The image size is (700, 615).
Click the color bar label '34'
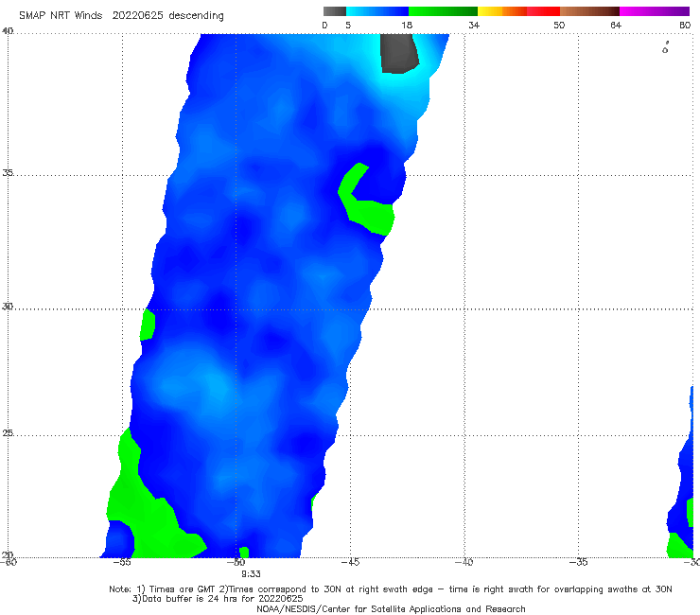[474, 26]
